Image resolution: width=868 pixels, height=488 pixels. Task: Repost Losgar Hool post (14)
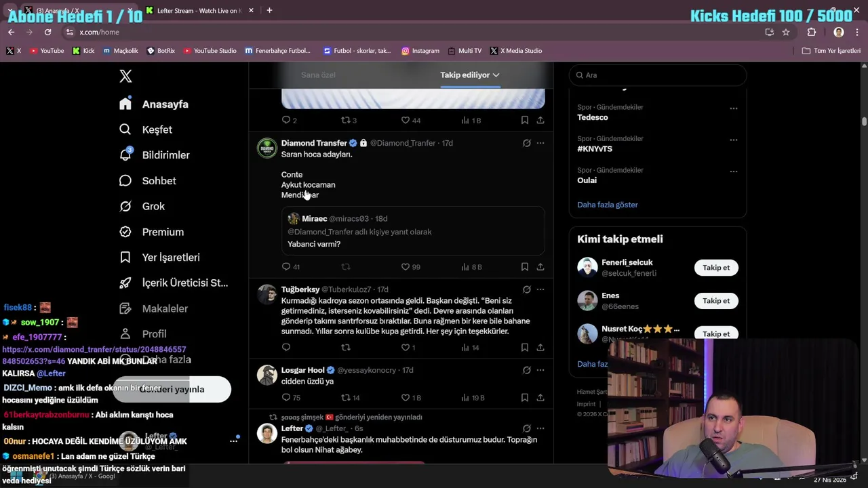point(350,397)
